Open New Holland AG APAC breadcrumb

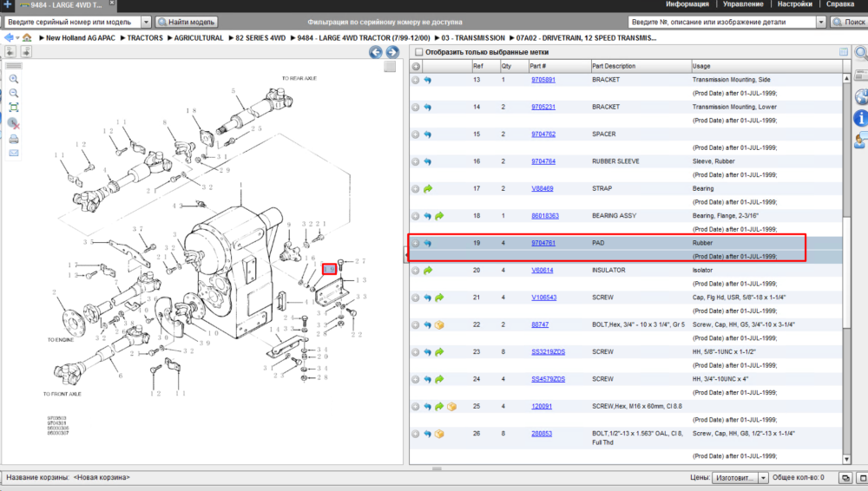pos(80,38)
